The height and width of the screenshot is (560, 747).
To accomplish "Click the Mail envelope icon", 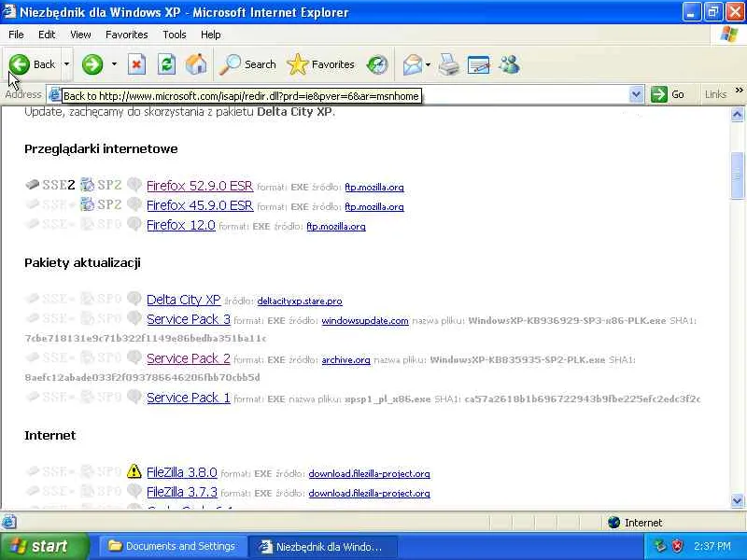I will (413, 64).
